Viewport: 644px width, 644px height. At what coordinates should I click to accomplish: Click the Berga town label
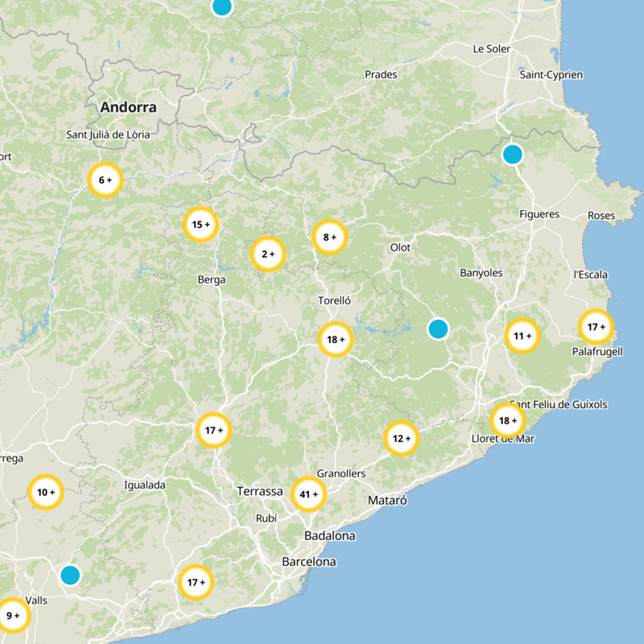(212, 279)
